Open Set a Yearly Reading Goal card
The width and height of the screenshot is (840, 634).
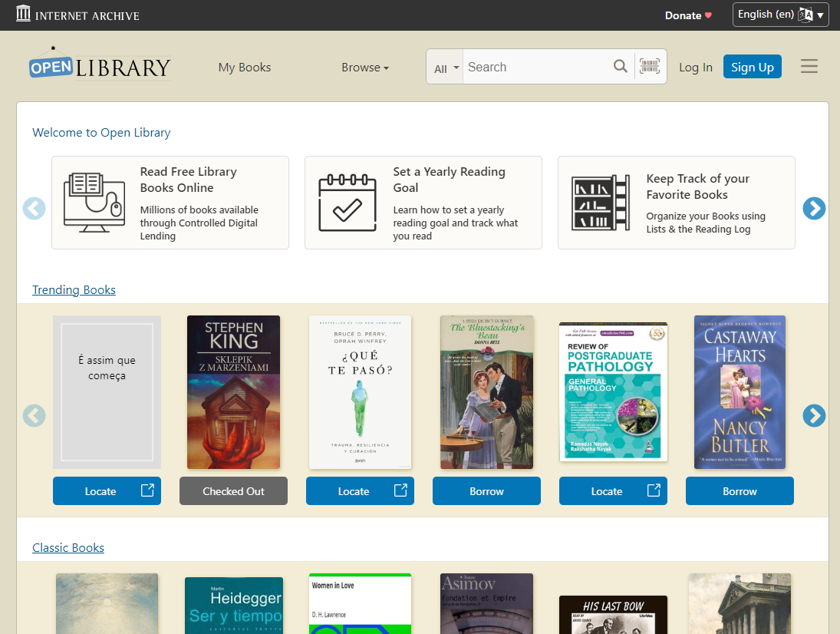coord(423,203)
